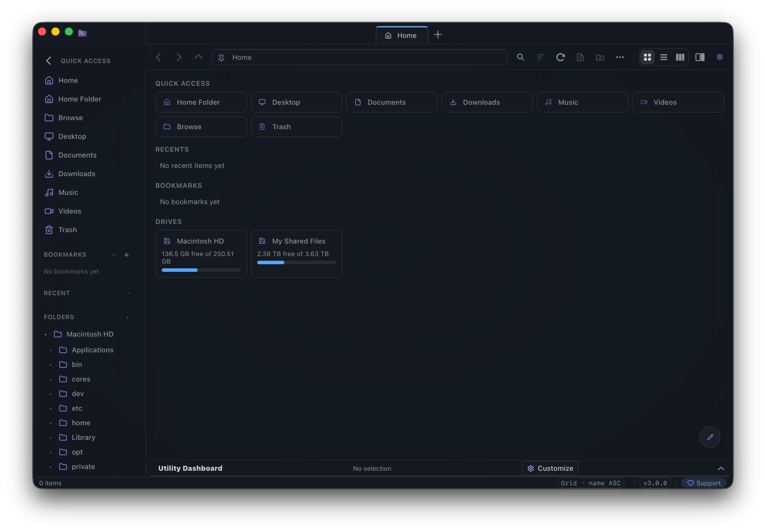Open the Downloads quick access card
This screenshot has width=766, height=532.
coord(487,102)
